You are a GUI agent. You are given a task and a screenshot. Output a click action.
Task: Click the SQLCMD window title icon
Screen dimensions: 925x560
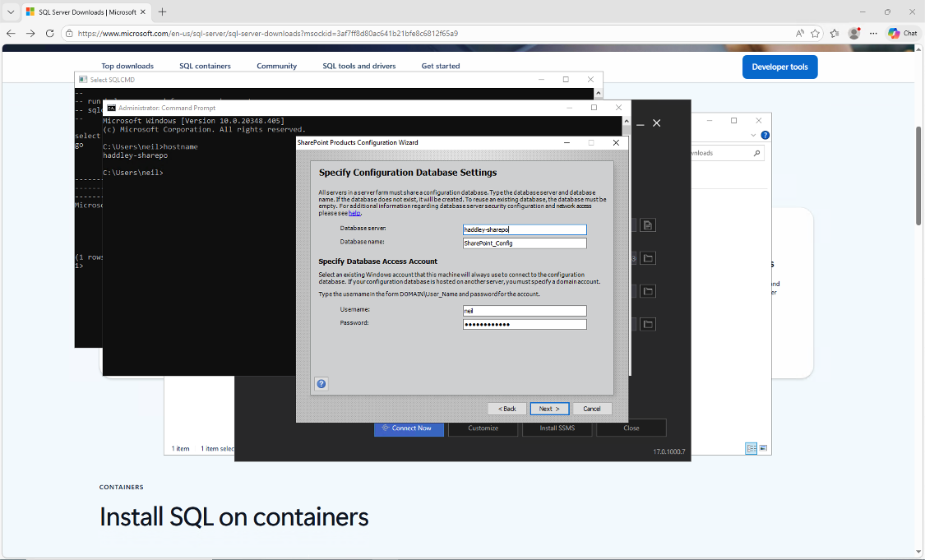point(82,80)
